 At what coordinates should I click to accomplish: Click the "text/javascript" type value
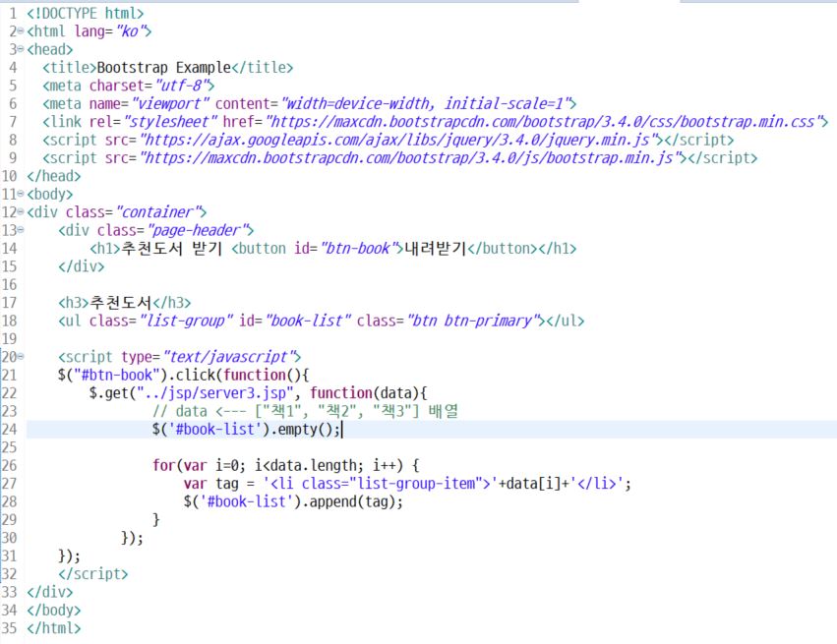click(228, 357)
